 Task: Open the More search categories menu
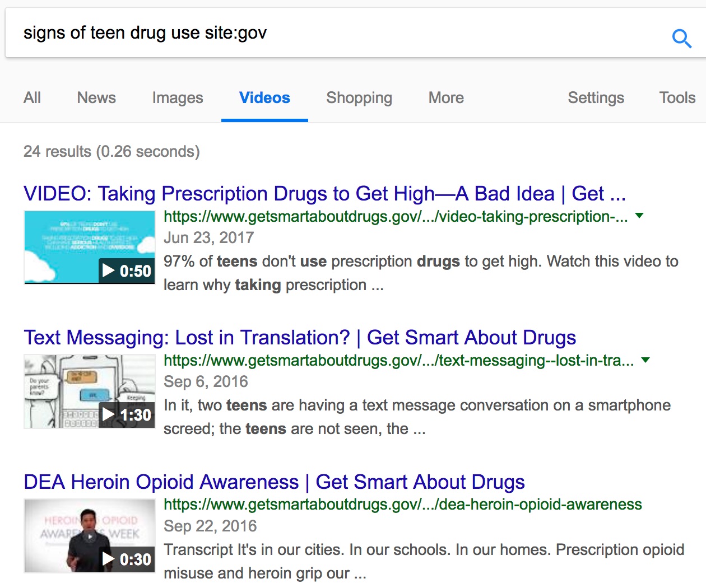[x=446, y=98]
